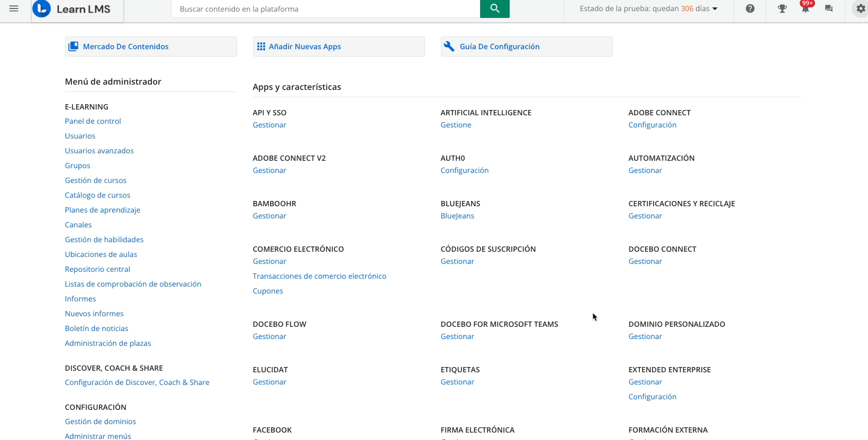Image resolution: width=868 pixels, height=440 pixels.
Task: Click the Mercado De Contenidos icon
Action: coord(74,47)
